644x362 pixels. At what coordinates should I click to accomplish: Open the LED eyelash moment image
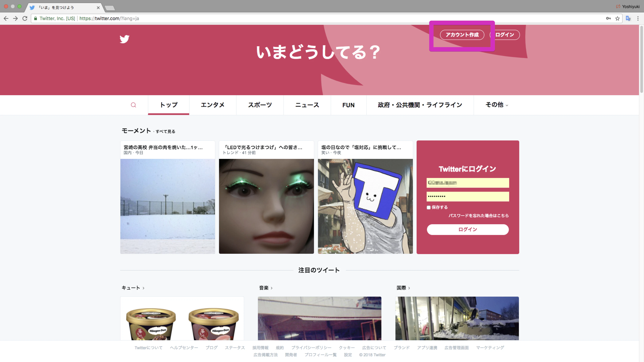266,206
